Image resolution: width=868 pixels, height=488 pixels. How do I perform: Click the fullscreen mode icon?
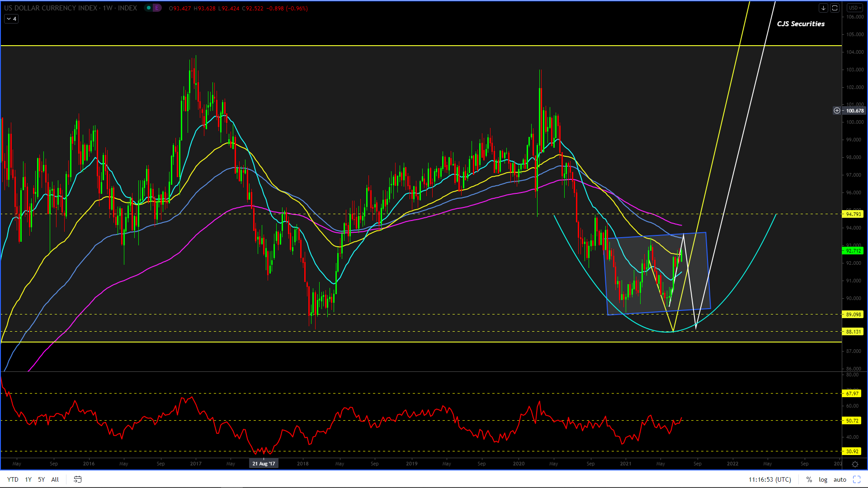pyautogui.click(x=856, y=479)
